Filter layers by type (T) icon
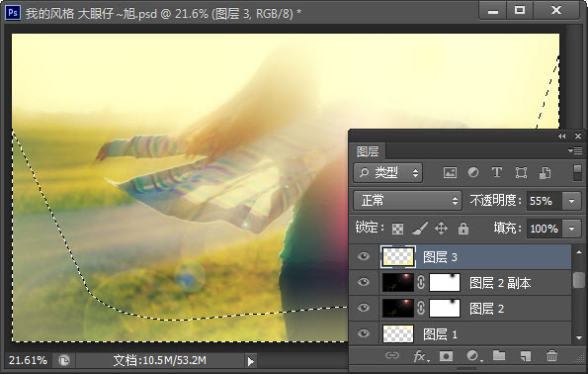 497,173
